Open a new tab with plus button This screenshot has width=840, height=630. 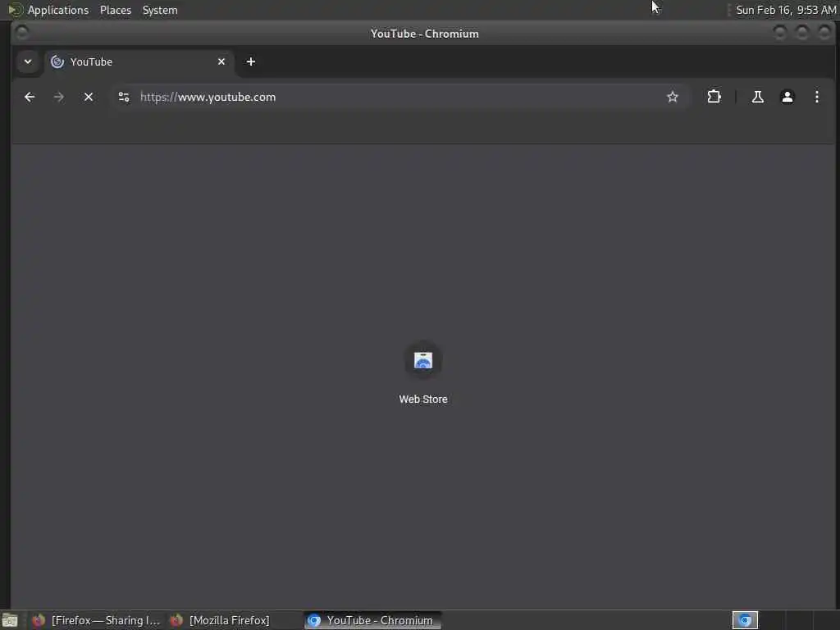pos(251,62)
